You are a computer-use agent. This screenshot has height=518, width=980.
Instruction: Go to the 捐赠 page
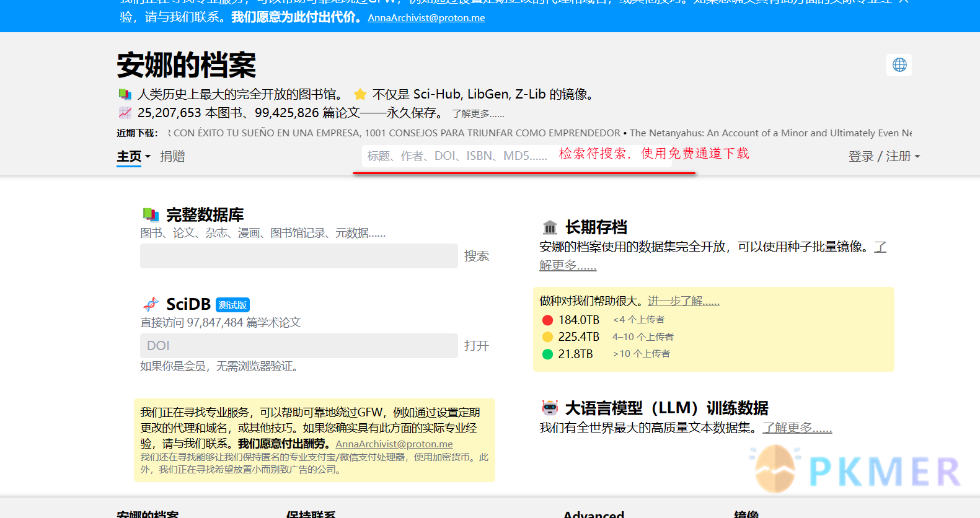[172, 156]
